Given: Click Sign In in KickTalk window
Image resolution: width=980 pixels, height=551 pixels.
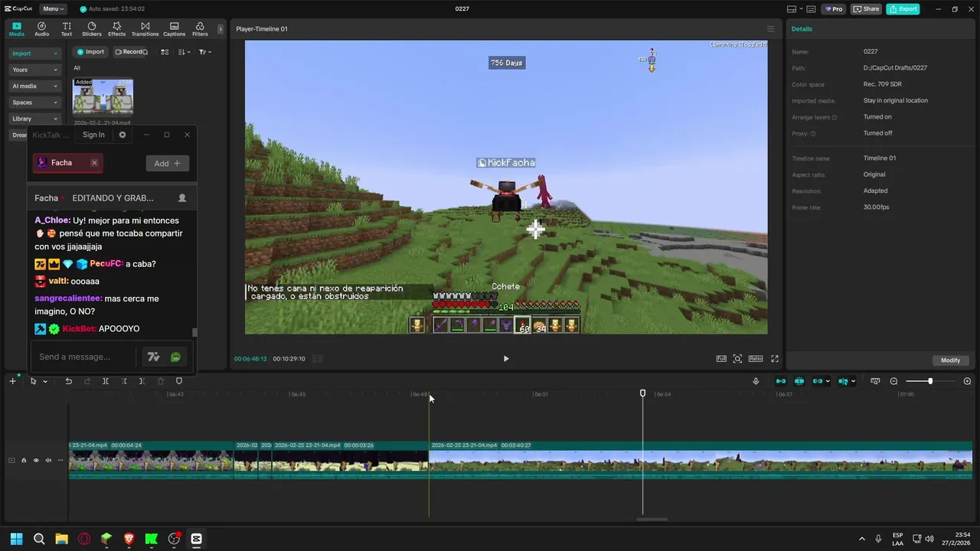Looking at the screenshot, I should pos(93,135).
